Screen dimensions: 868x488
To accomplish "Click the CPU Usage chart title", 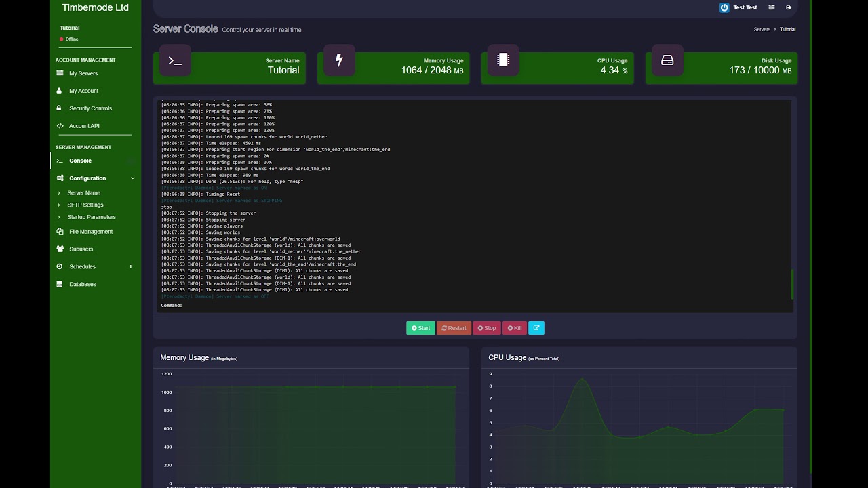I will pos(524,357).
